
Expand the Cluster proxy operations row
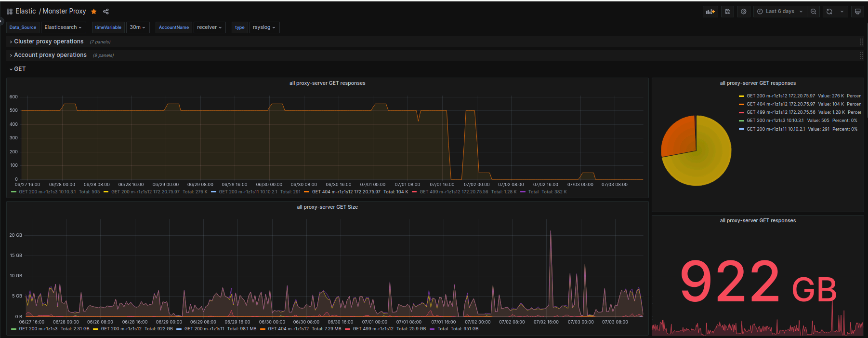point(49,42)
